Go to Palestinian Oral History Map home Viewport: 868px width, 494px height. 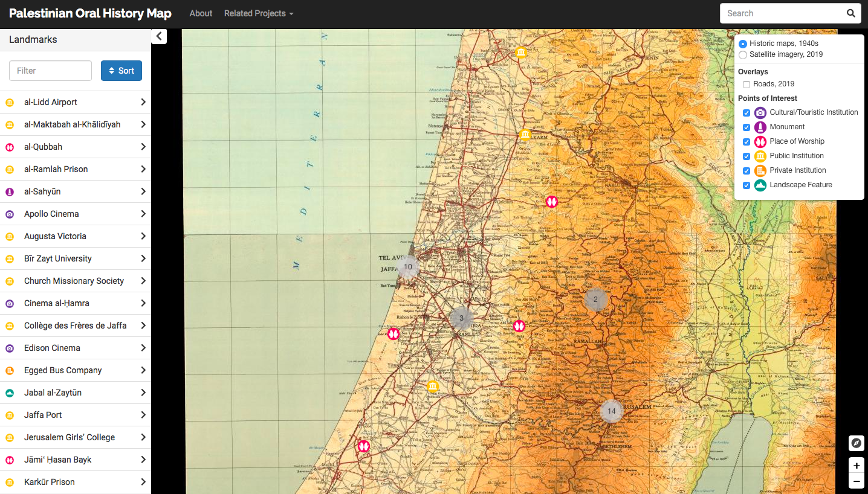(90, 13)
